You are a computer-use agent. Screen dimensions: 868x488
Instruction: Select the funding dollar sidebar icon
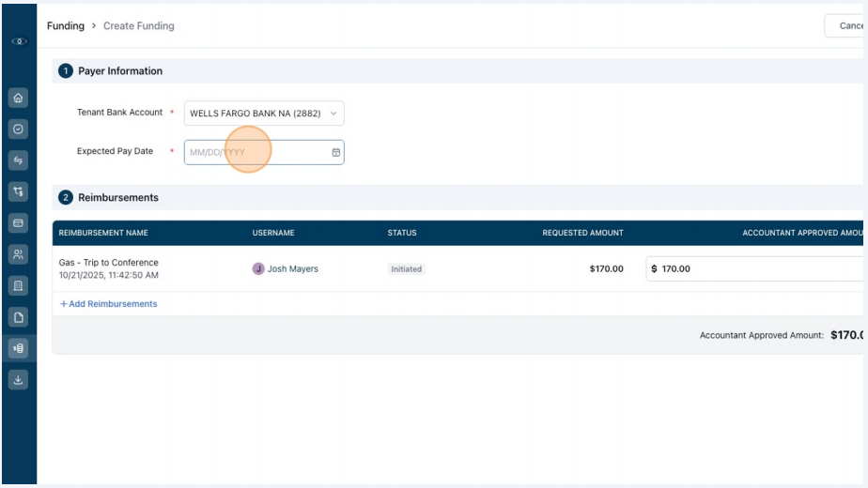click(18, 348)
